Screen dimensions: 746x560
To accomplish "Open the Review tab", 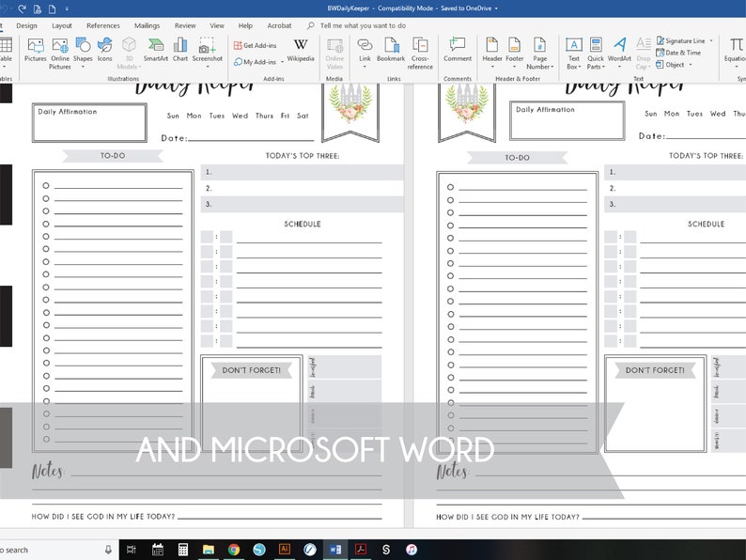I will 185,25.
